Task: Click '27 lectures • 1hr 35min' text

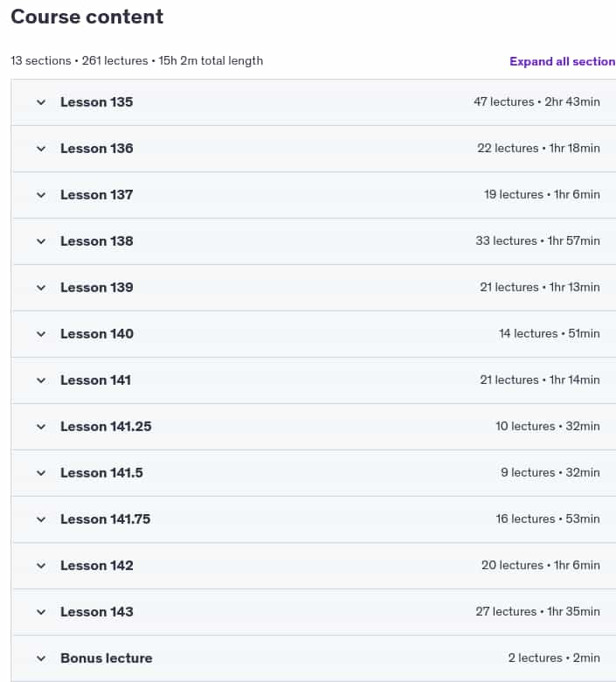Action: (537, 611)
